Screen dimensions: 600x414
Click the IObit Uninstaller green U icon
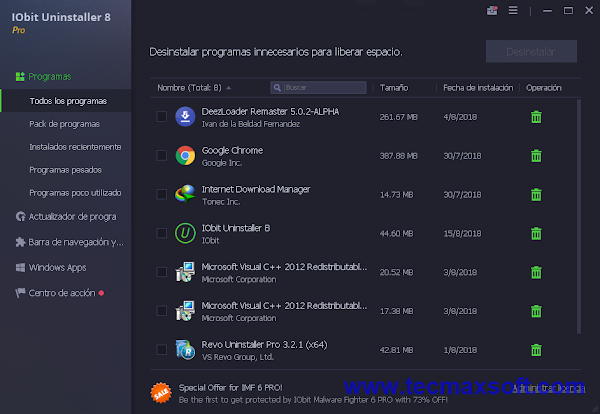185,233
